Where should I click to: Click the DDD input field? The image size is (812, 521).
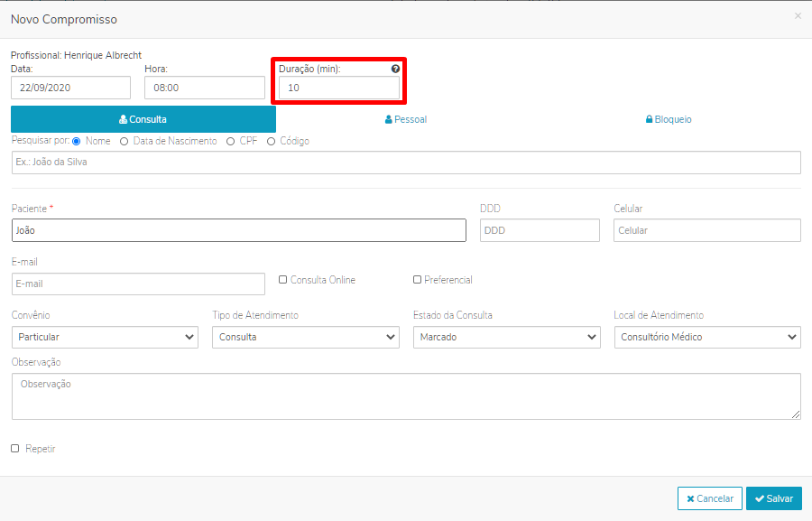pyautogui.click(x=540, y=230)
